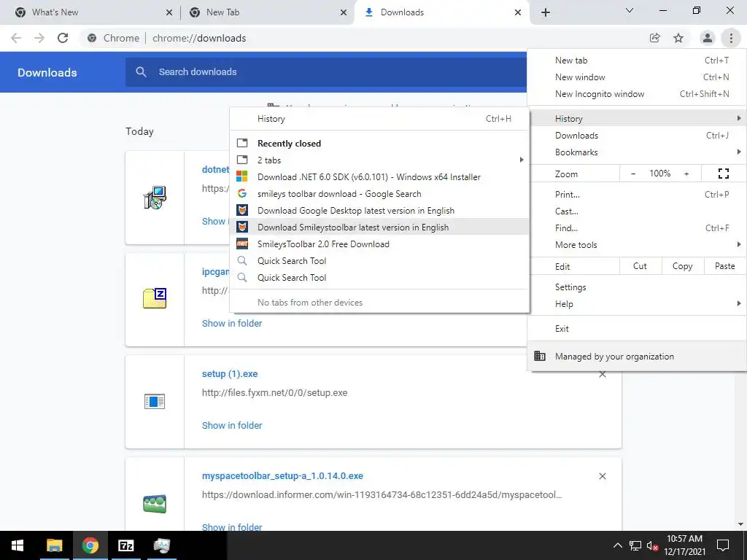The image size is (747, 560).
Task: Open Settings from the Chrome menu
Action: pos(636,287)
